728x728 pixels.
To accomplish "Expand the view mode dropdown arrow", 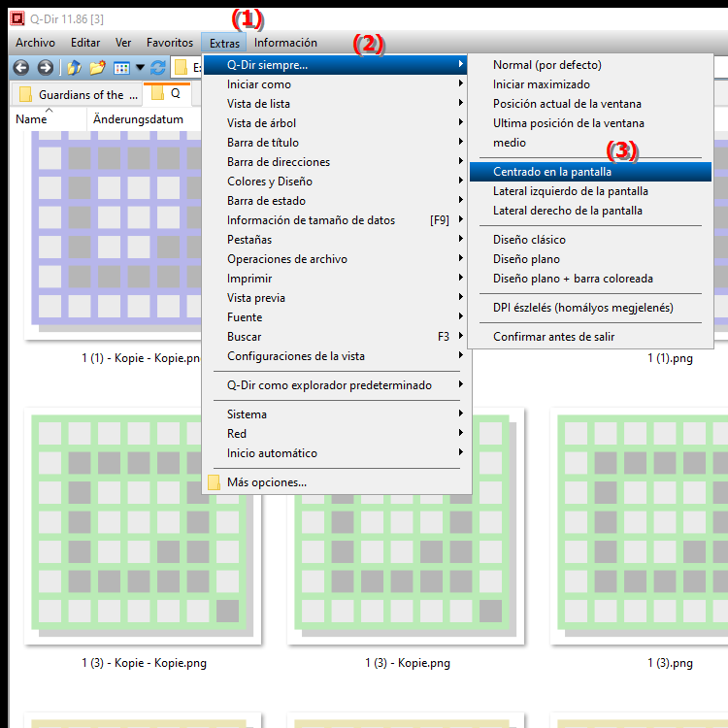I will click(140, 68).
